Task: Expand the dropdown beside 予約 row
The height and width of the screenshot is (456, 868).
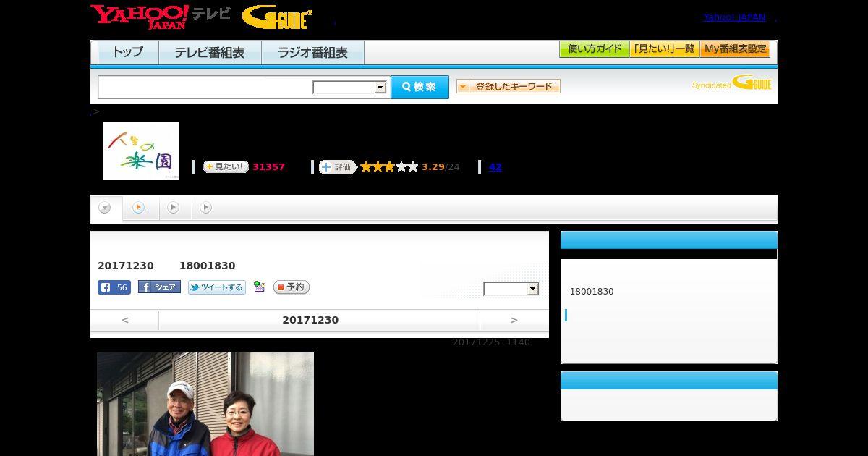Action: click(x=511, y=289)
